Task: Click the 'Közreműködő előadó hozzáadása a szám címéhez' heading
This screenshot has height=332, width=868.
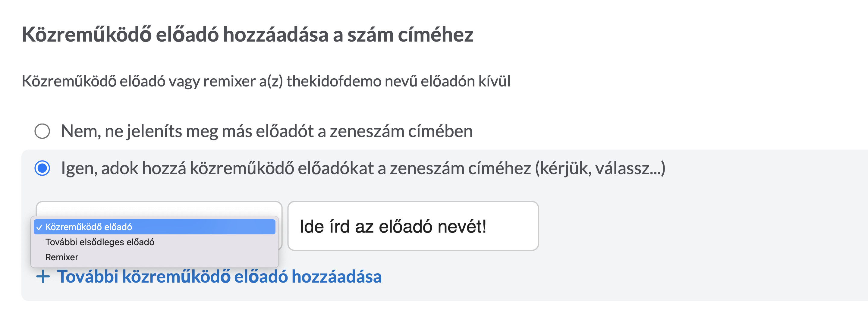Action: [247, 35]
